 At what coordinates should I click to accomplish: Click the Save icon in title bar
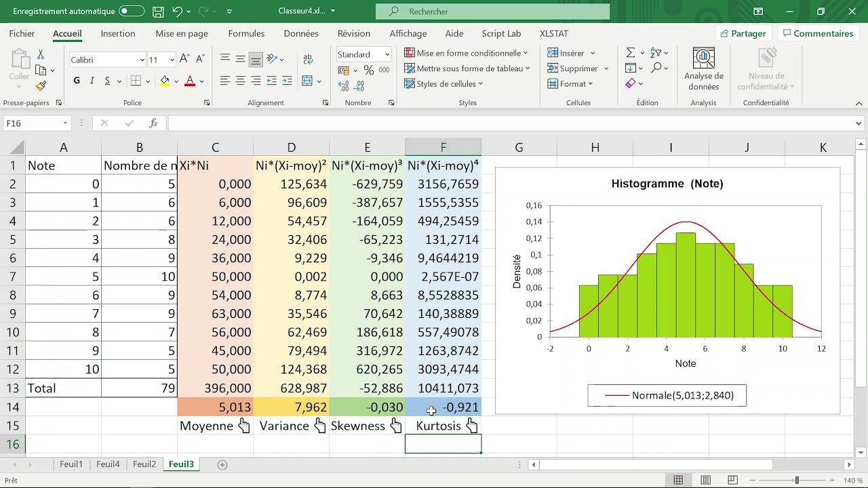point(158,12)
